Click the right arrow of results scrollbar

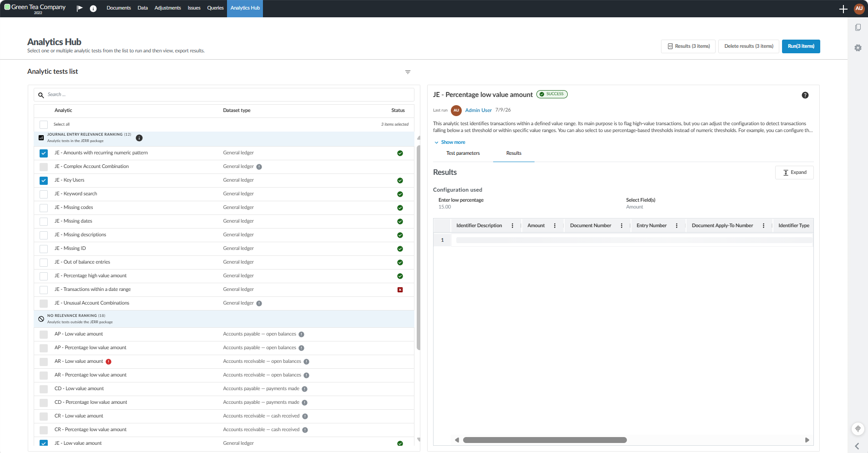[807, 440]
